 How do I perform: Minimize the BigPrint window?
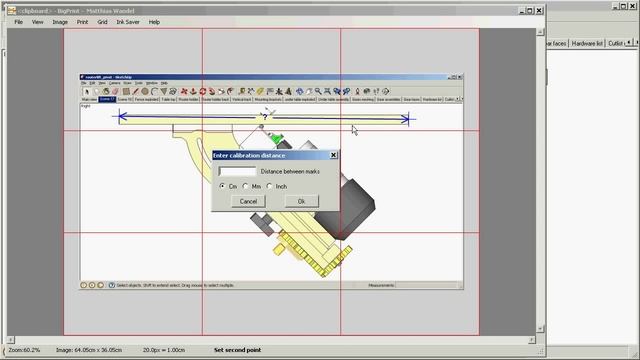coord(522,11)
